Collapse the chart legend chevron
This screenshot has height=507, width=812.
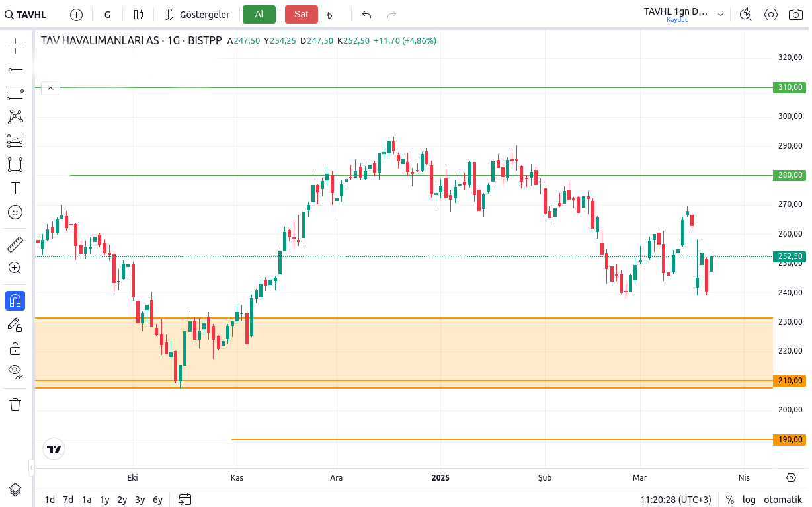coord(51,88)
